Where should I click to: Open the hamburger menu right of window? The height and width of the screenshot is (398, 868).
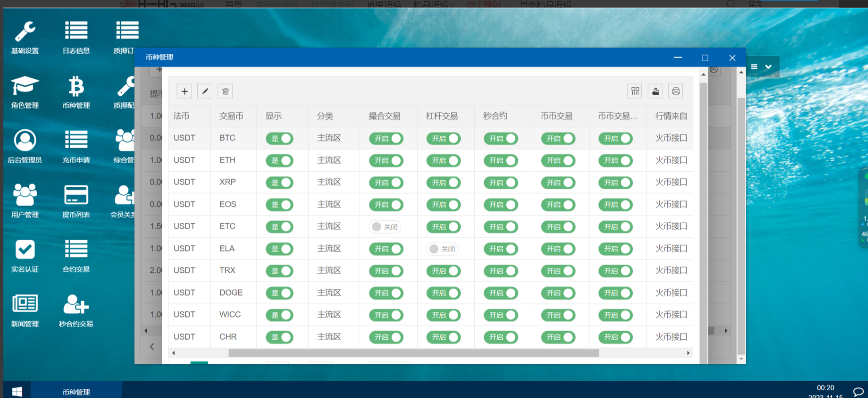coord(754,67)
